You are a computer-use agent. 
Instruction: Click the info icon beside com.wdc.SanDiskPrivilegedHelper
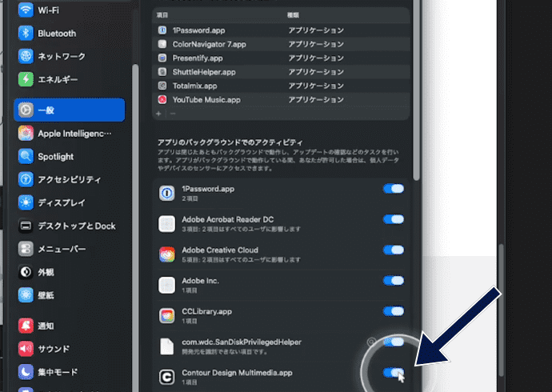click(x=371, y=342)
